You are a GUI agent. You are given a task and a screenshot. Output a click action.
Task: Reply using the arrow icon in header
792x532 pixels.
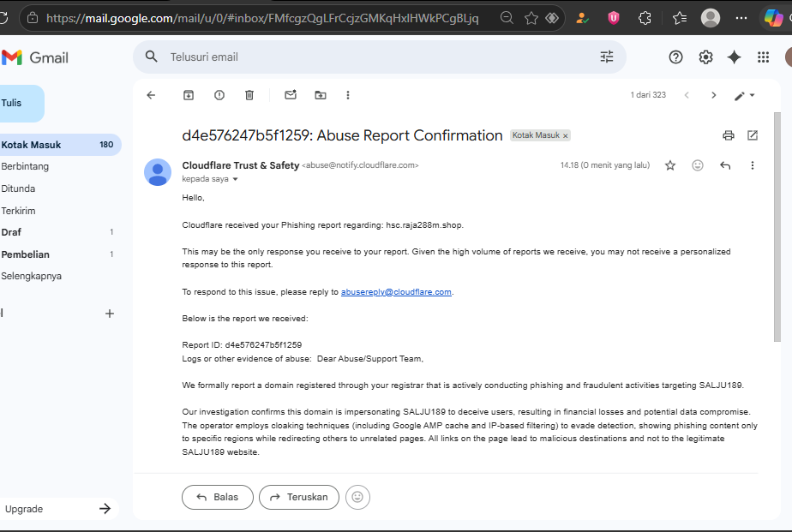pos(725,165)
